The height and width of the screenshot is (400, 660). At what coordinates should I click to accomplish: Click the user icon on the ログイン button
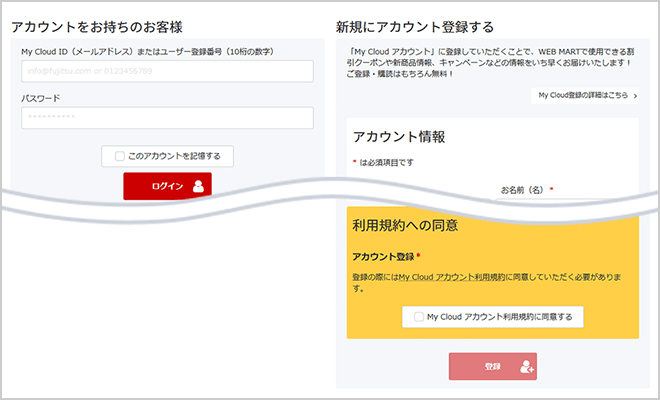(198, 185)
